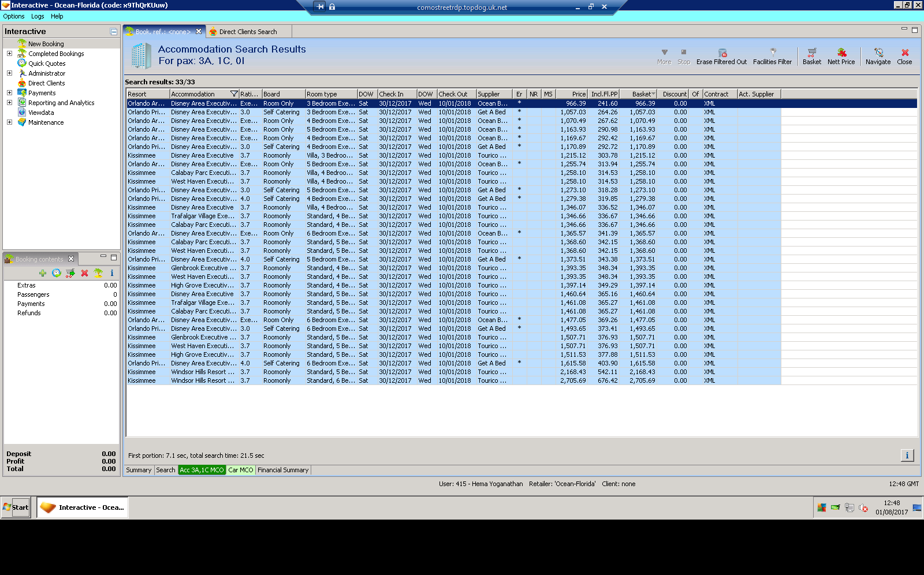Collapse the Interactive panel
The width and height of the screenshot is (924, 575).
tap(114, 32)
